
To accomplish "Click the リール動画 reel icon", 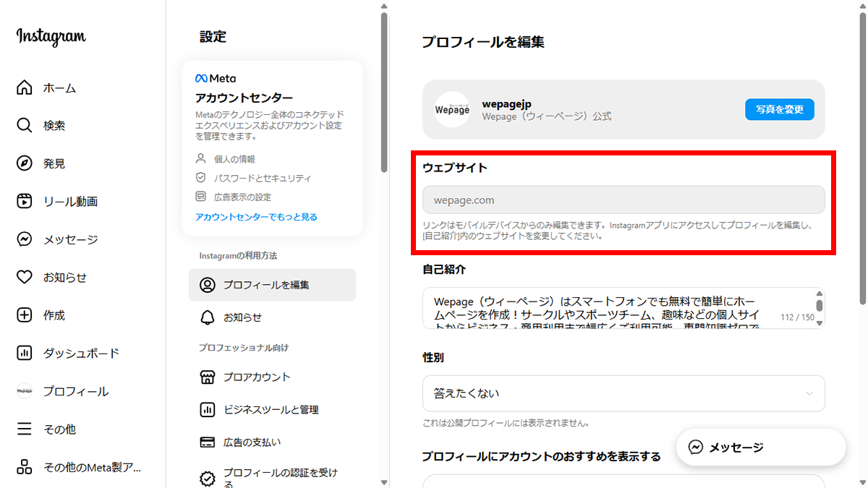I will (x=25, y=201).
